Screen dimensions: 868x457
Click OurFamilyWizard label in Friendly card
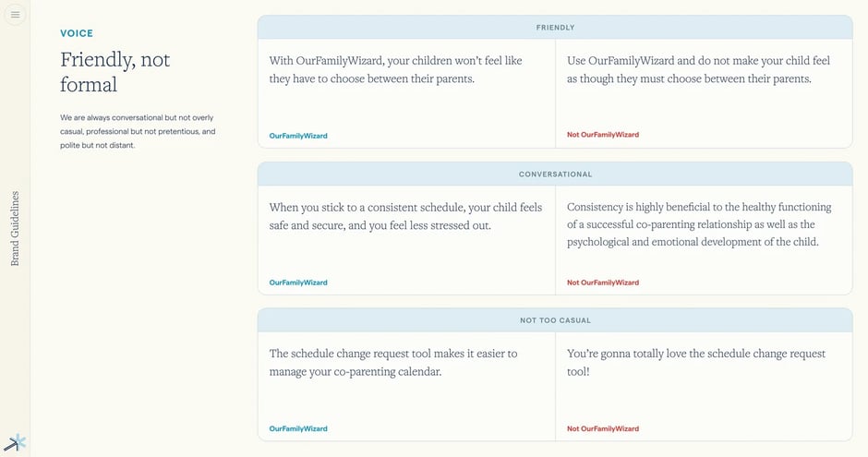pos(298,136)
